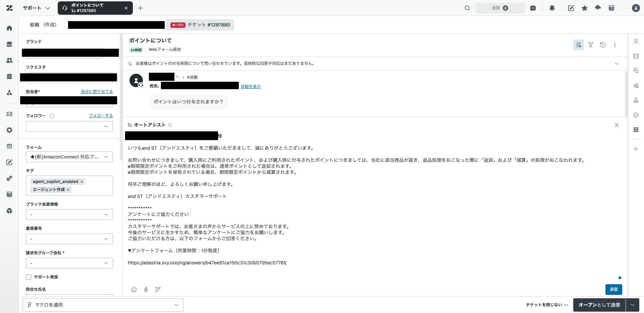Click the follower info icon
This screenshot has height=313, width=644.
[52, 116]
